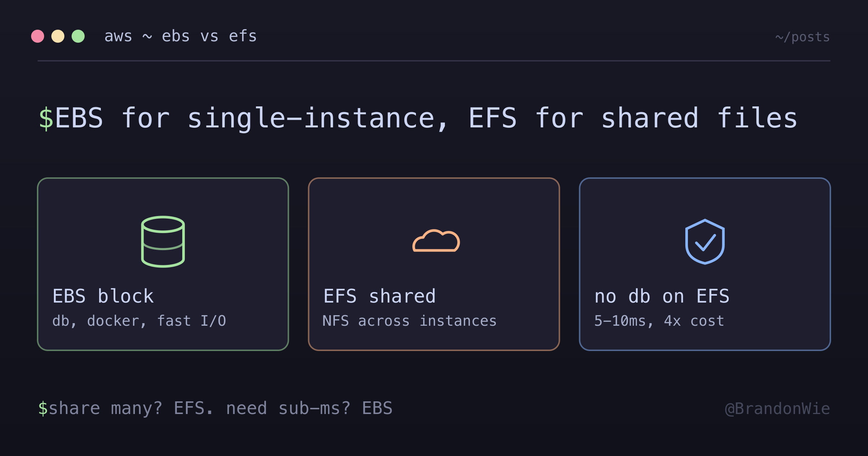The height and width of the screenshot is (456, 868).
Task: Click the 'aws ~ ebs vs efs' title
Action: 181,36
